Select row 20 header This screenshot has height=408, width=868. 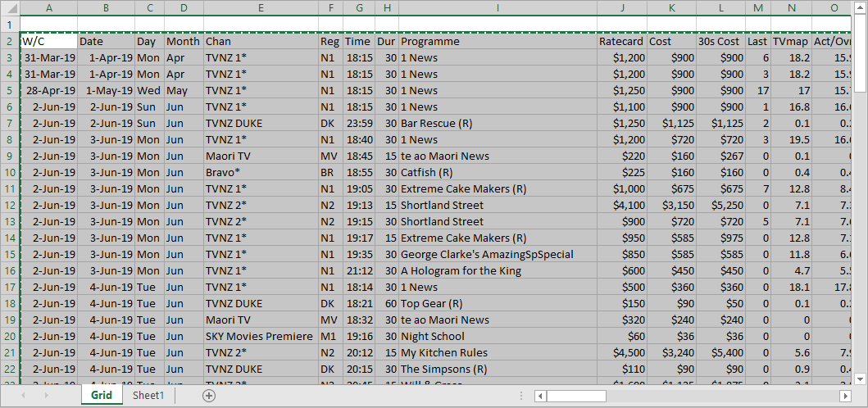click(x=9, y=336)
